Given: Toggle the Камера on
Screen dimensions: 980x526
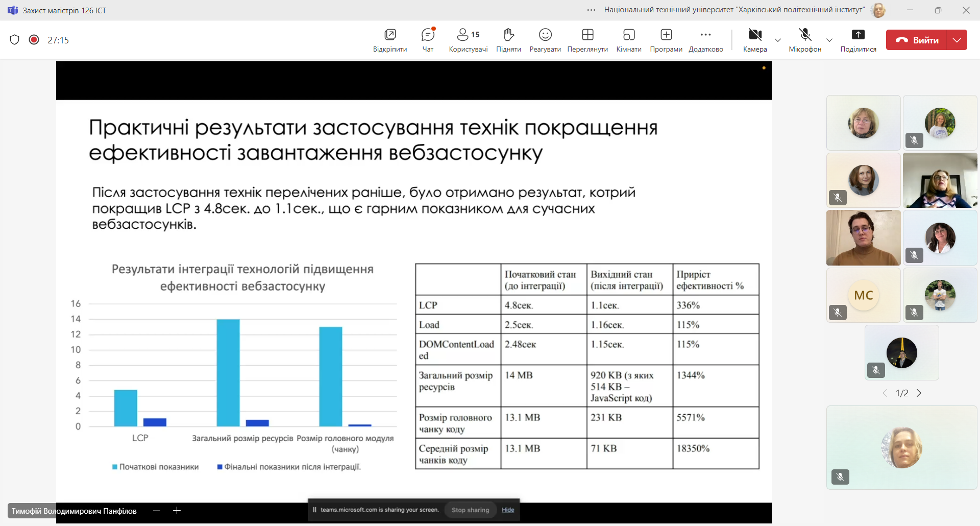Looking at the screenshot, I should click(x=755, y=40).
